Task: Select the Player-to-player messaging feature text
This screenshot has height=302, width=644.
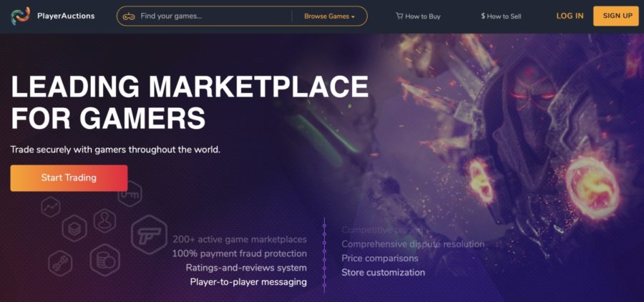Action: pos(248,282)
